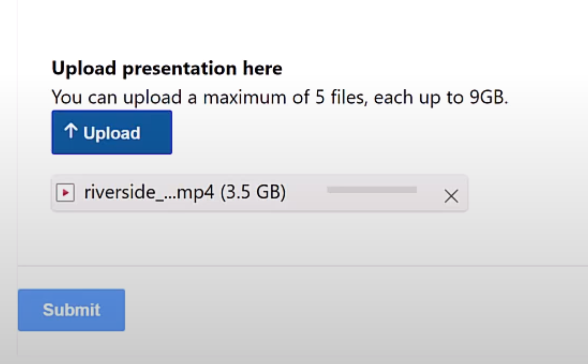Click the Upload button
Viewport: 588px width, 364px height.
pyautogui.click(x=111, y=132)
